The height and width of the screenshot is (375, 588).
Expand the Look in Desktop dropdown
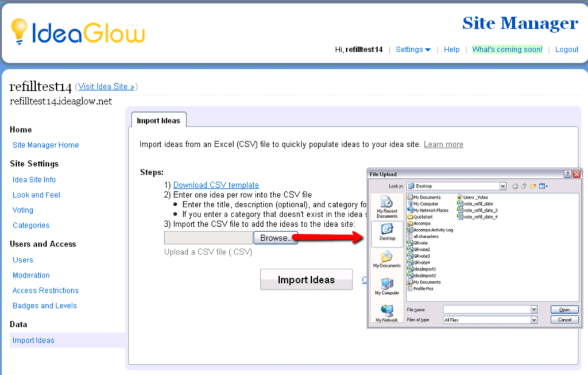click(x=502, y=187)
